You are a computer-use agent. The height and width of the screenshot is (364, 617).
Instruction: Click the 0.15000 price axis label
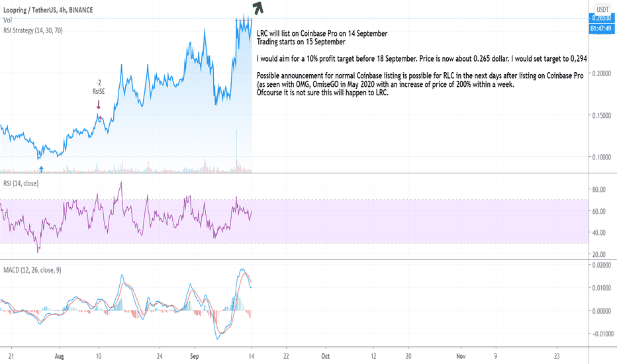[602, 115]
